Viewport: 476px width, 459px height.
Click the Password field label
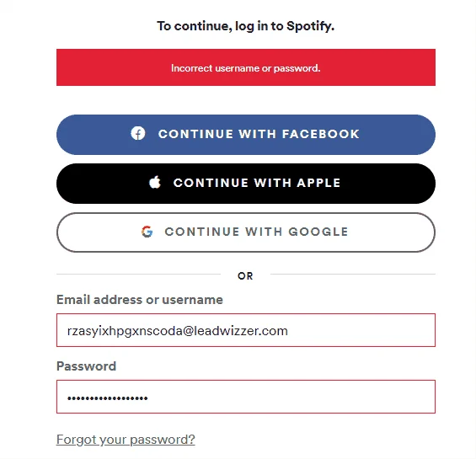click(x=86, y=366)
